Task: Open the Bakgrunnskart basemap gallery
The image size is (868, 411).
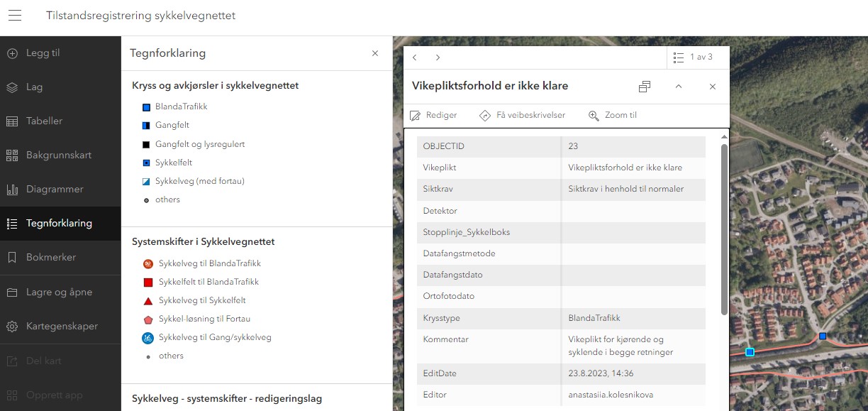Action: 58,155
